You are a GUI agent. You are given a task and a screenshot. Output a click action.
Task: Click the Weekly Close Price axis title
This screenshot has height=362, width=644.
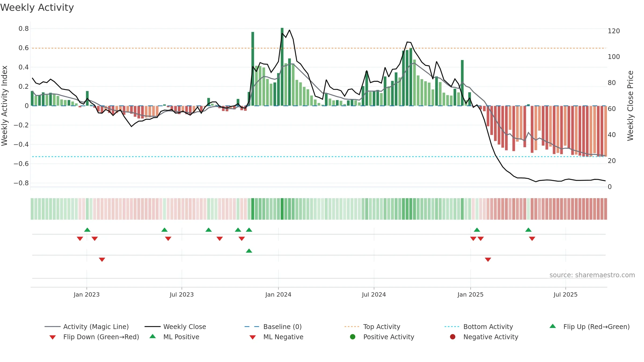(x=630, y=106)
